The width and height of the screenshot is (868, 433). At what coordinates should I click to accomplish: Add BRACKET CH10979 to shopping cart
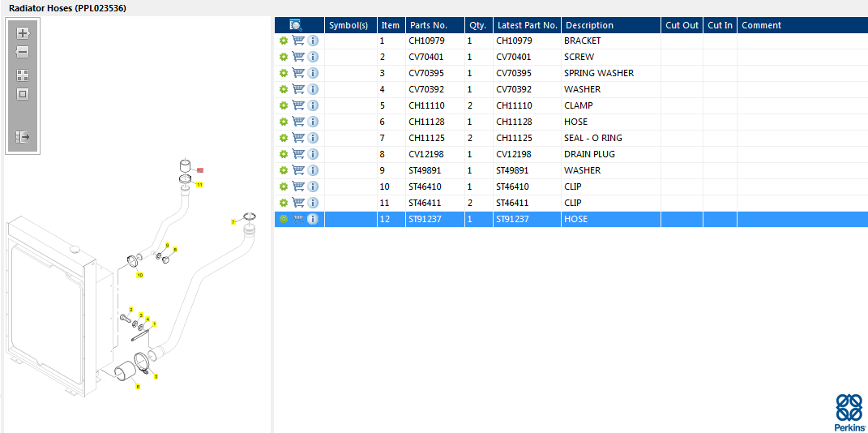[298, 41]
